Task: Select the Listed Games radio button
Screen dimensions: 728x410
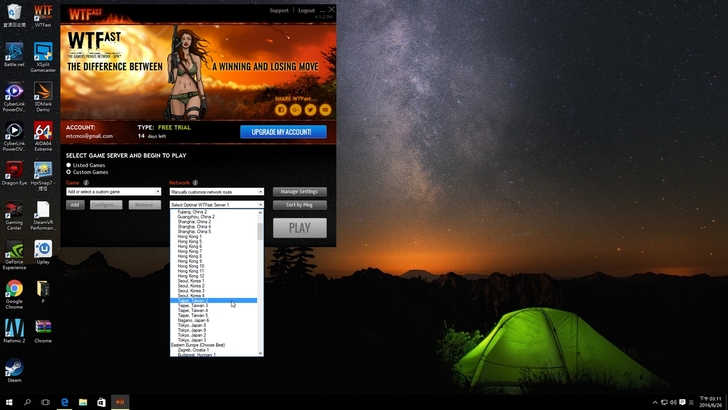Action: click(69, 165)
